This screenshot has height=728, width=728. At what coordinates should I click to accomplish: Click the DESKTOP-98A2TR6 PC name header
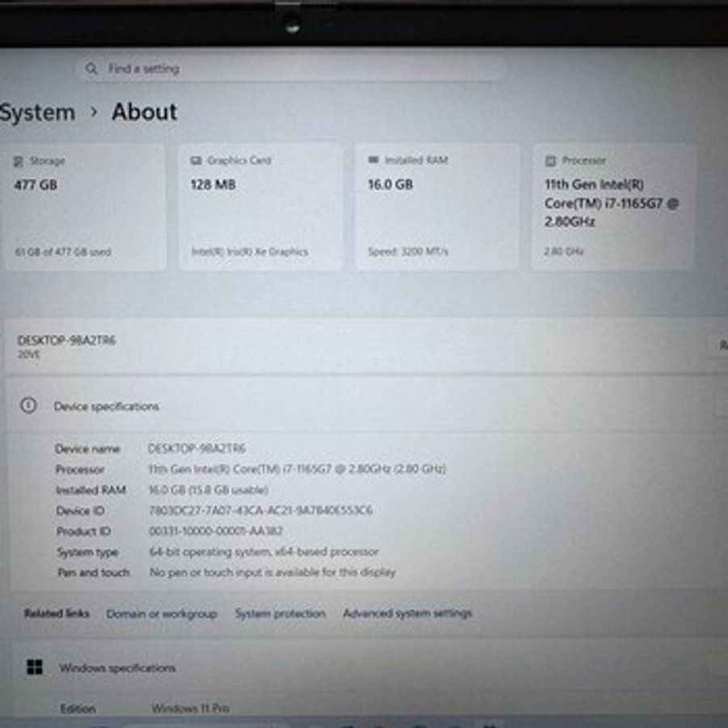(x=66, y=341)
